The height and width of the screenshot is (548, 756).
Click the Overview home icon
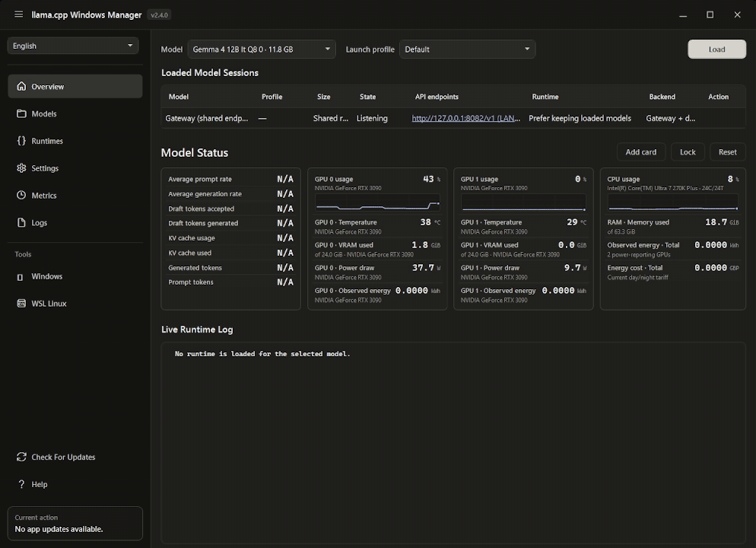tap(21, 86)
